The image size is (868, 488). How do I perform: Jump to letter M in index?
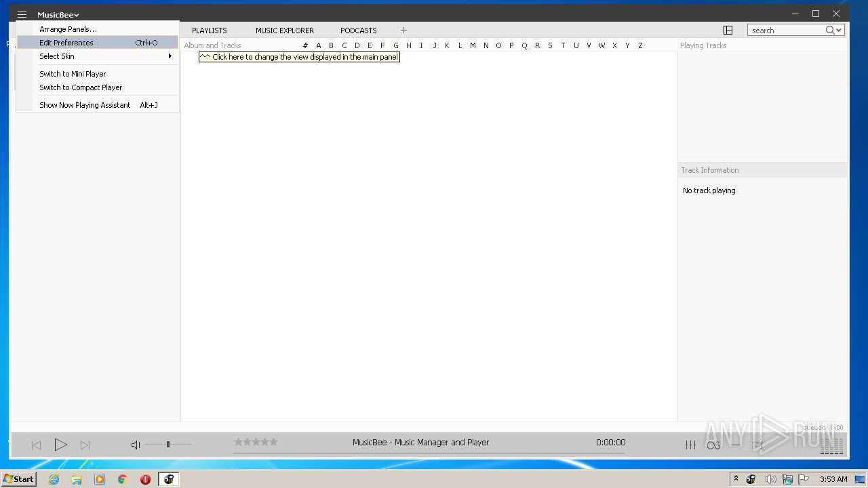point(473,45)
